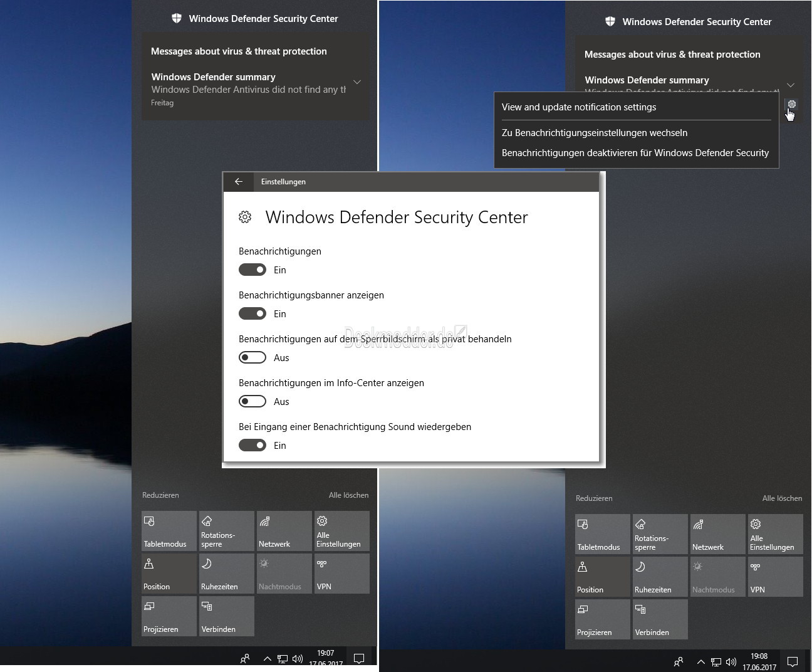This screenshot has height=672, width=812.
Task: Toggle Rotationssperre tile in right panel
Action: coord(660,534)
